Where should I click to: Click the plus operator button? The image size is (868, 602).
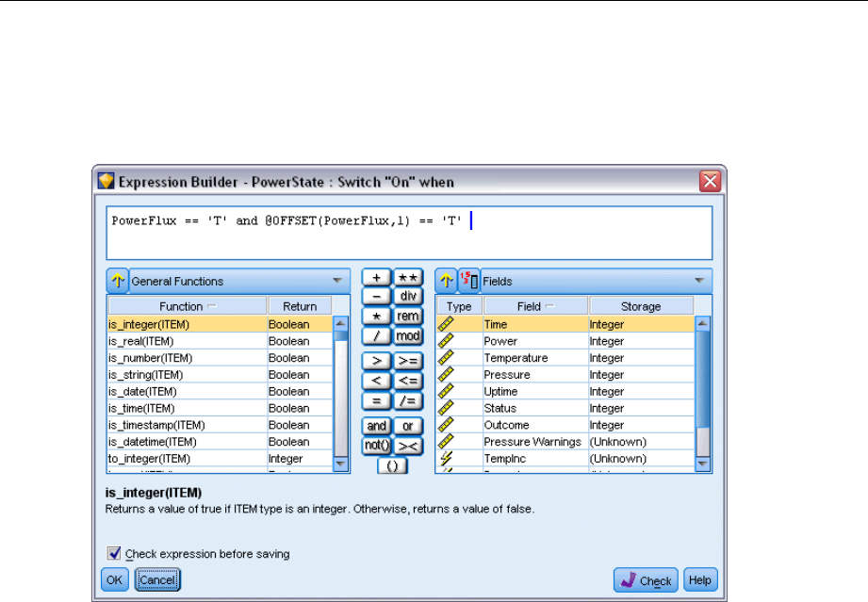(376, 277)
